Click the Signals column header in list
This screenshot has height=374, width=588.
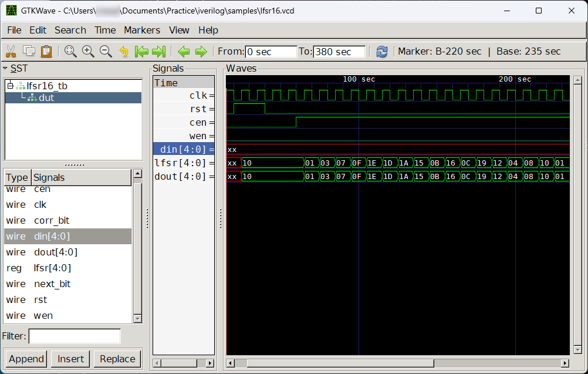82,177
